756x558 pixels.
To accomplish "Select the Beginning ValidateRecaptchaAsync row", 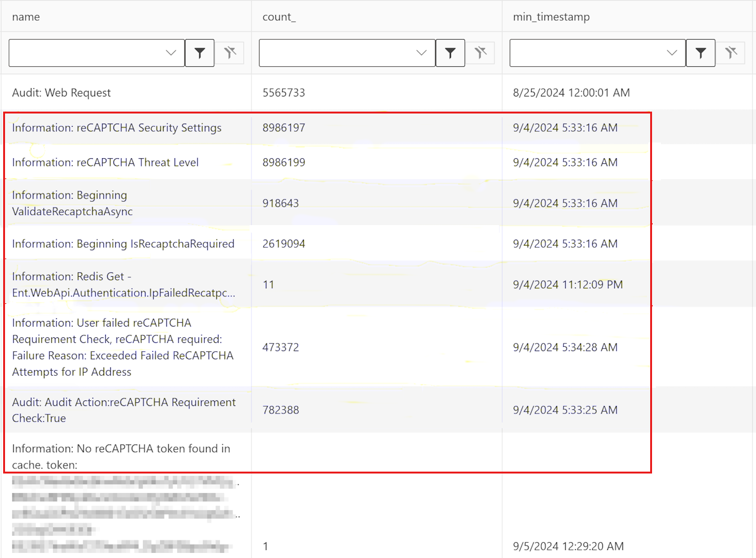I will pos(72,204).
